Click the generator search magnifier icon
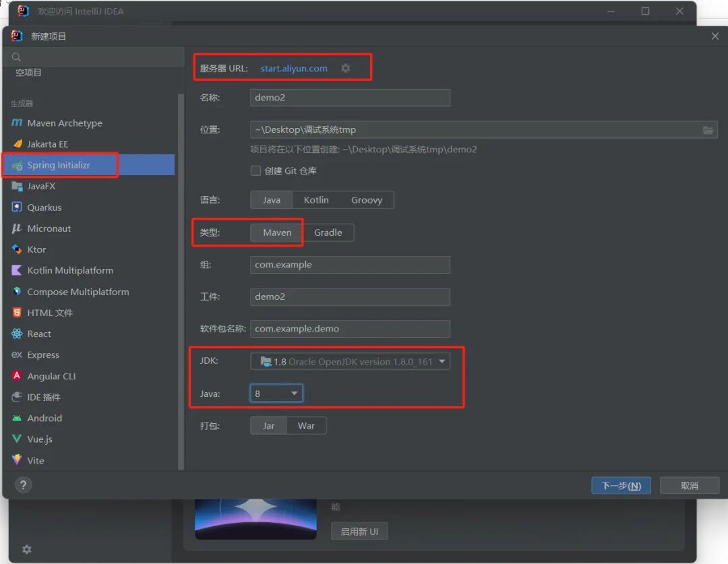 16,57
